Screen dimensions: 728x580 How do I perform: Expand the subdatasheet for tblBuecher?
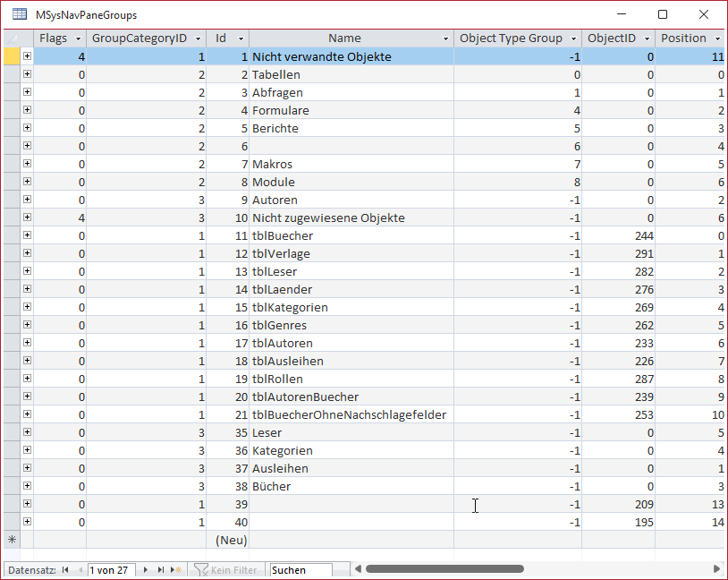[x=29, y=235]
